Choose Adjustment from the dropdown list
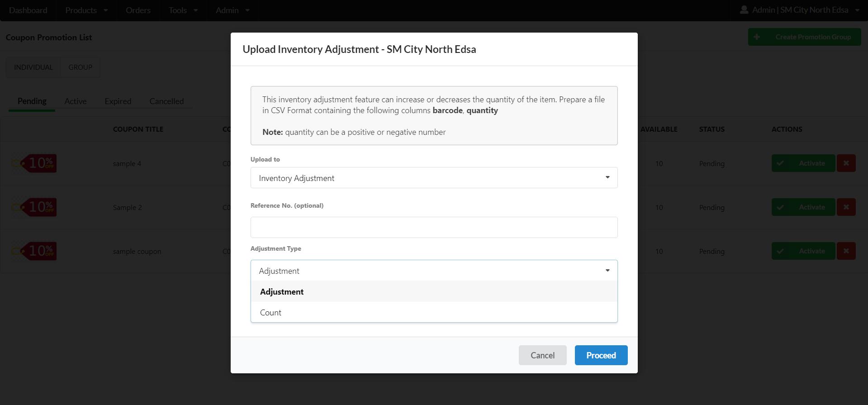 tap(282, 292)
